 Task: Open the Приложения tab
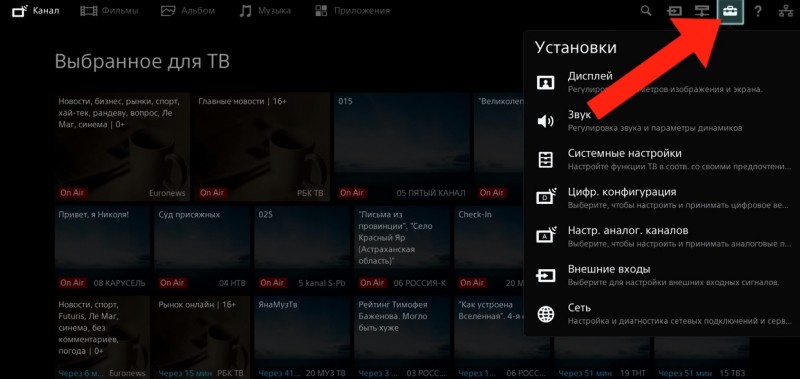pos(352,11)
